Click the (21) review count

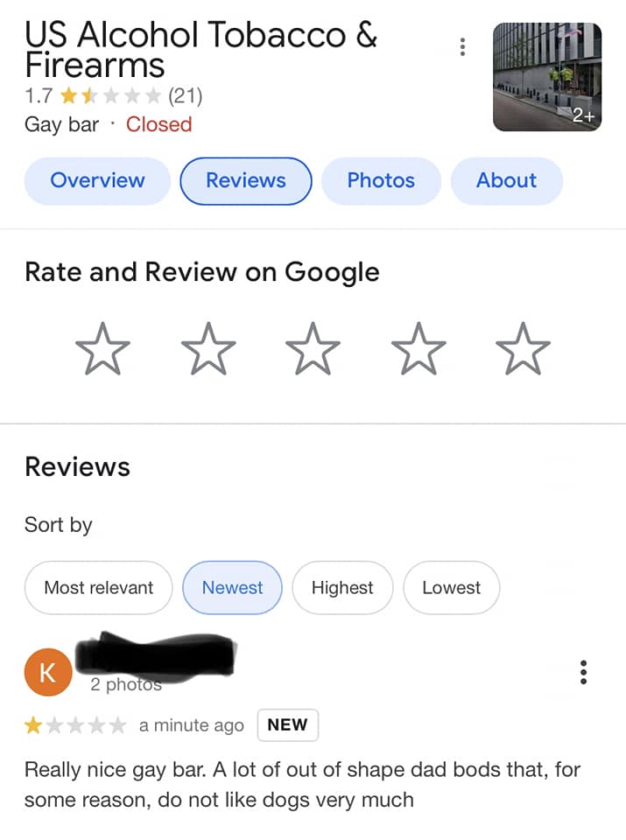pyautogui.click(x=185, y=96)
